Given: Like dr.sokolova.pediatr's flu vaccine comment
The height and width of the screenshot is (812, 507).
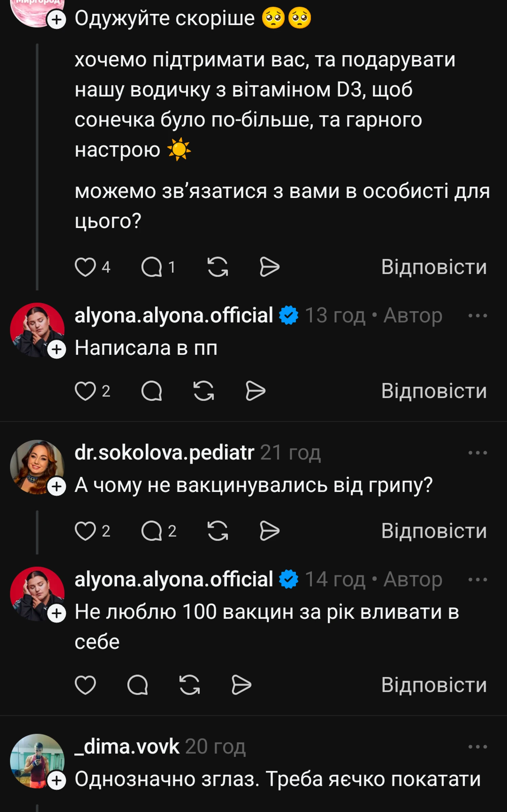Looking at the screenshot, I should (x=85, y=531).
